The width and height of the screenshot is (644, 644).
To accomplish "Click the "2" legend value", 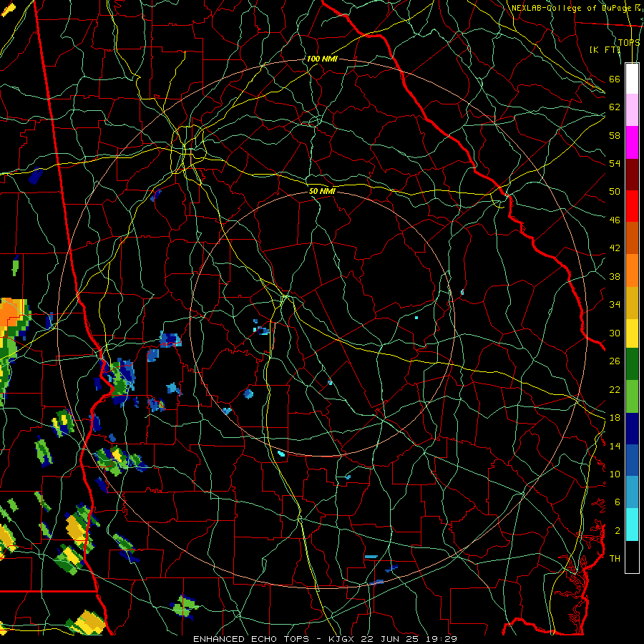I will 618,531.
